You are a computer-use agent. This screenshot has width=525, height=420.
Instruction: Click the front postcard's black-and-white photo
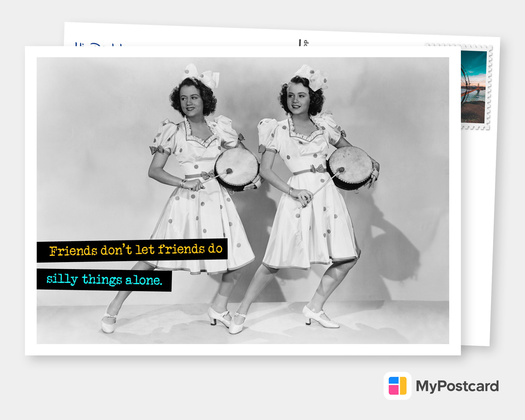coord(243,201)
